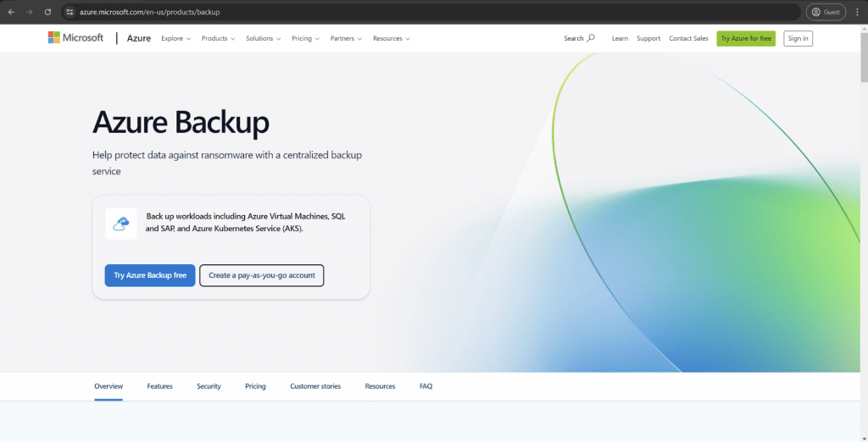Screen dimensions: 868x442
Task: Open the browser three-dot menu
Action: (857, 12)
